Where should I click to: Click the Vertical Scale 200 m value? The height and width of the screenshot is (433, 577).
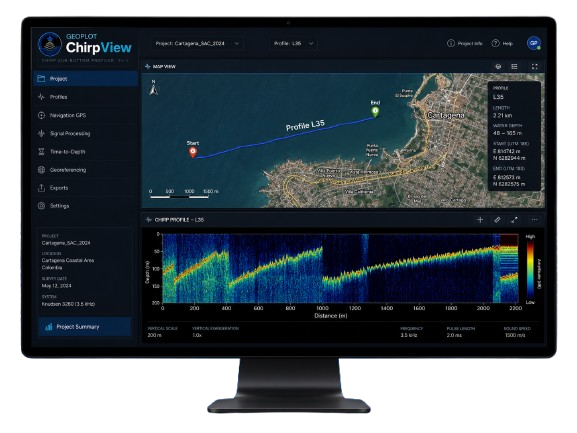[154, 335]
